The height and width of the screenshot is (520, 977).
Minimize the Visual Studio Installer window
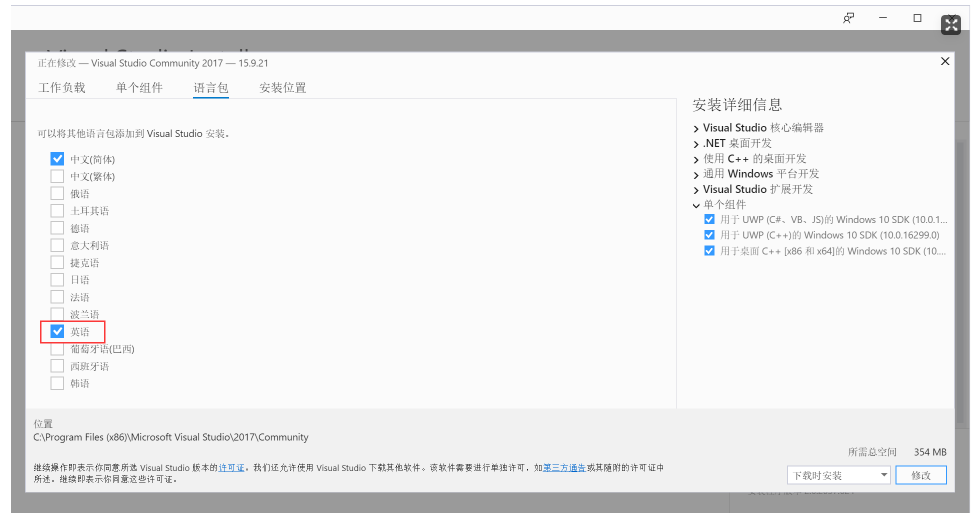(x=883, y=18)
